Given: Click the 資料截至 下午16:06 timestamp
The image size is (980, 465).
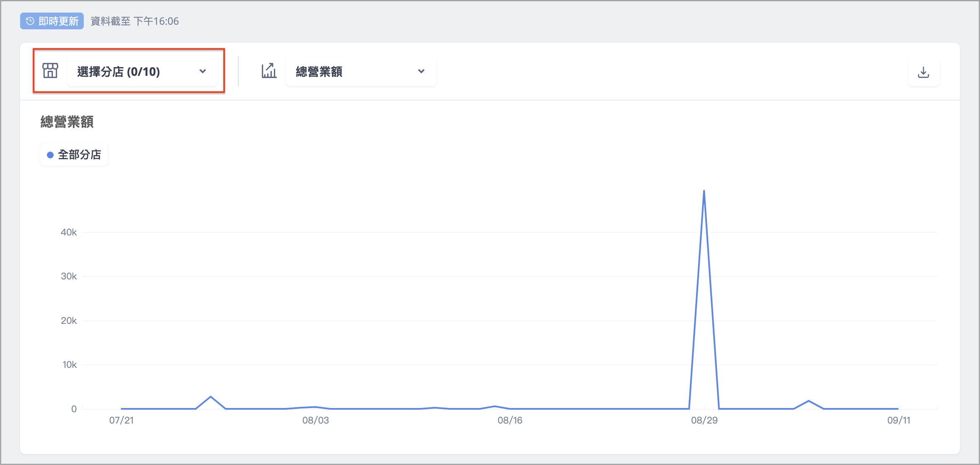Looking at the screenshot, I should pos(135,21).
